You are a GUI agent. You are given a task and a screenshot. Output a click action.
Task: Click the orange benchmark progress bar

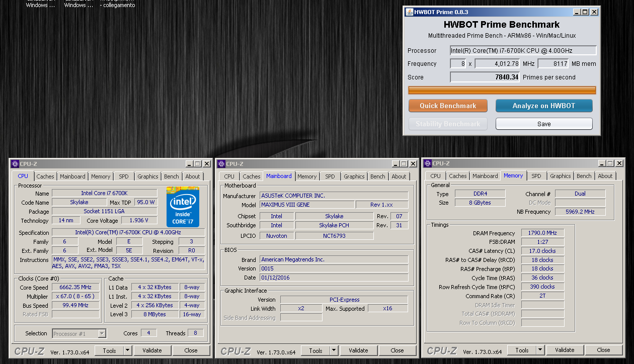point(502,90)
